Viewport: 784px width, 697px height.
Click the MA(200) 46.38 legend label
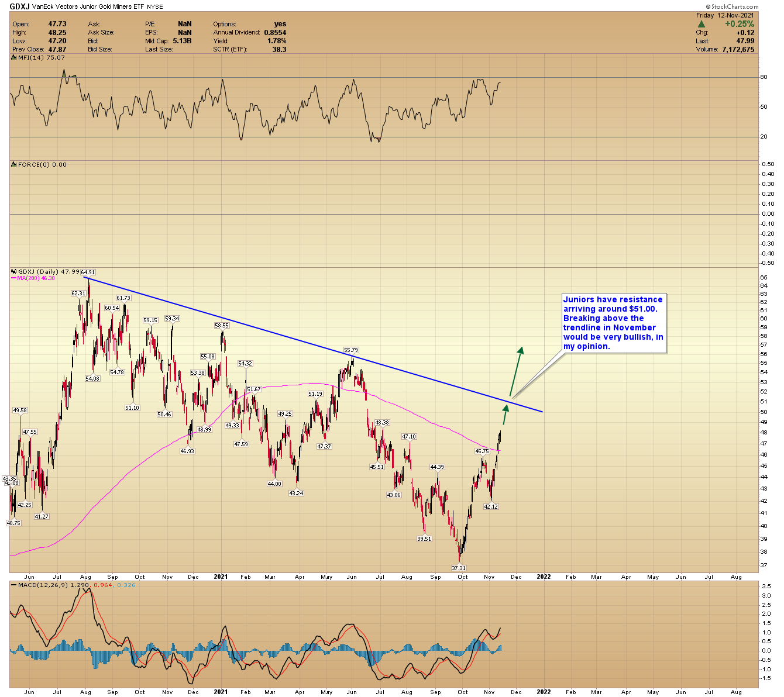[36, 278]
